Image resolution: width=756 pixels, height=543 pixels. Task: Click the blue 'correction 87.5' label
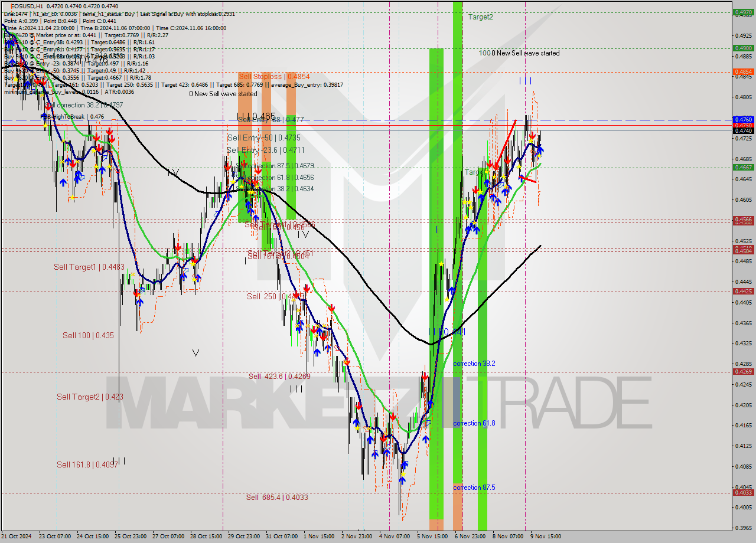coord(474,488)
